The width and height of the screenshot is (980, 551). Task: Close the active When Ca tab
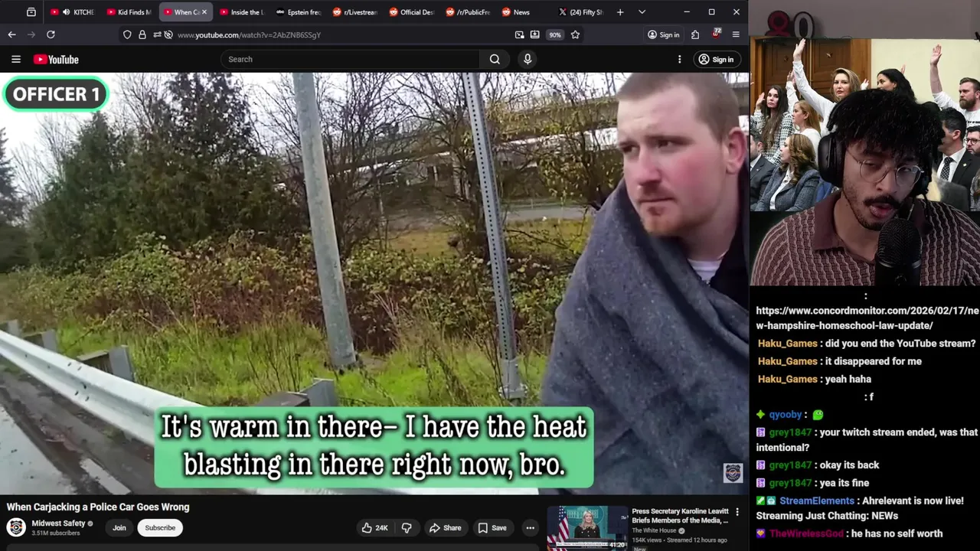coord(204,12)
